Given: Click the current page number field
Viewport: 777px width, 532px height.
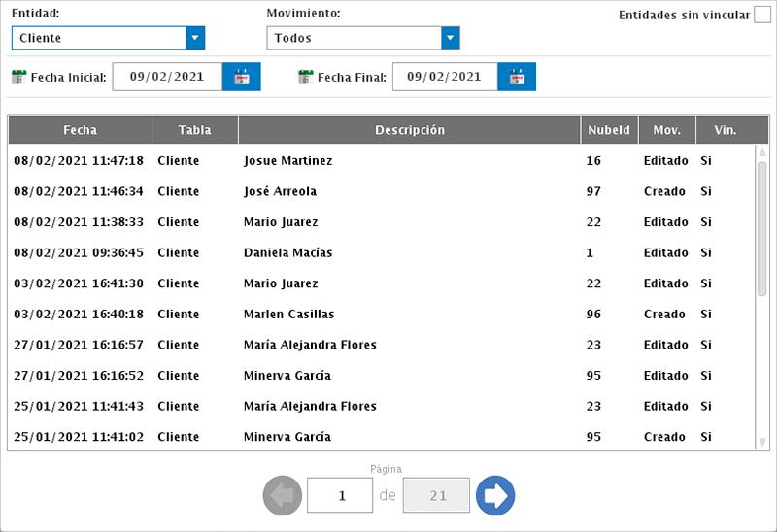Looking at the screenshot, I should coord(340,496).
